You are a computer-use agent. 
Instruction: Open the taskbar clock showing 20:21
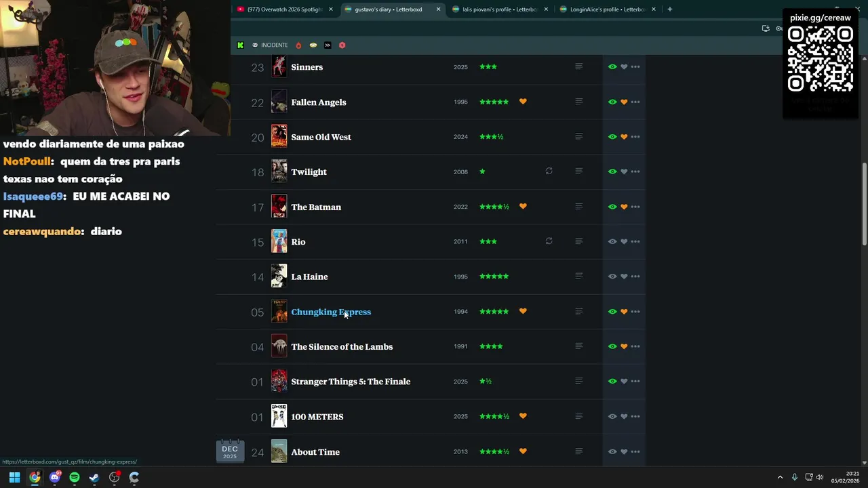click(x=847, y=477)
